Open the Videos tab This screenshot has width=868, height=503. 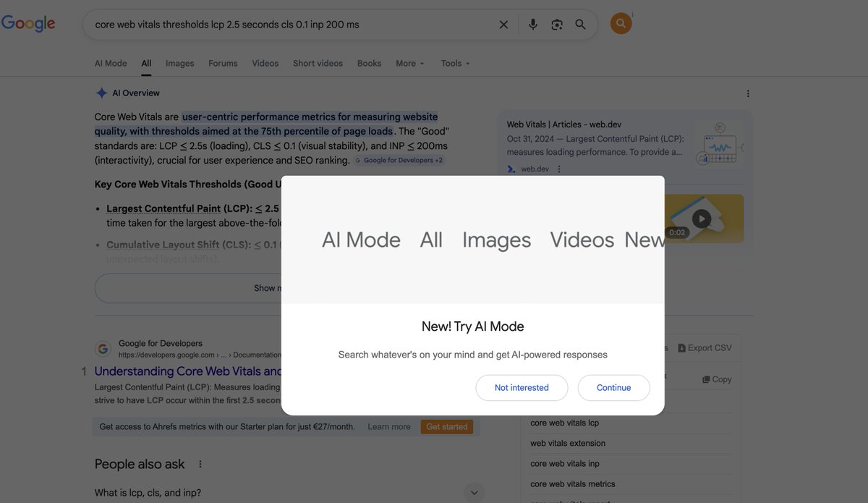(265, 64)
